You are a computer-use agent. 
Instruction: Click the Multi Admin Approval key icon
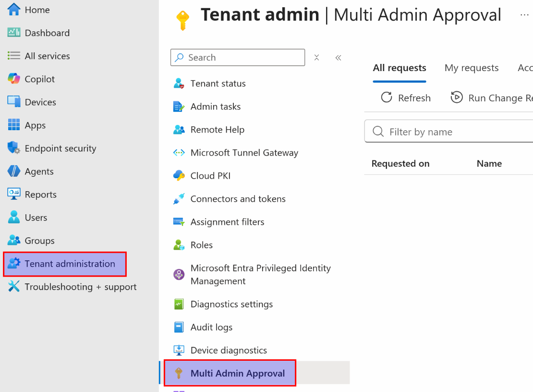pos(179,373)
